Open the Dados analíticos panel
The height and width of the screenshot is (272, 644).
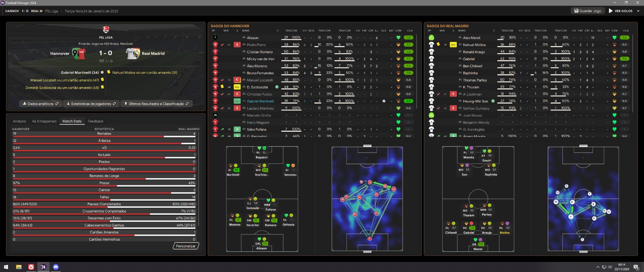[40, 104]
